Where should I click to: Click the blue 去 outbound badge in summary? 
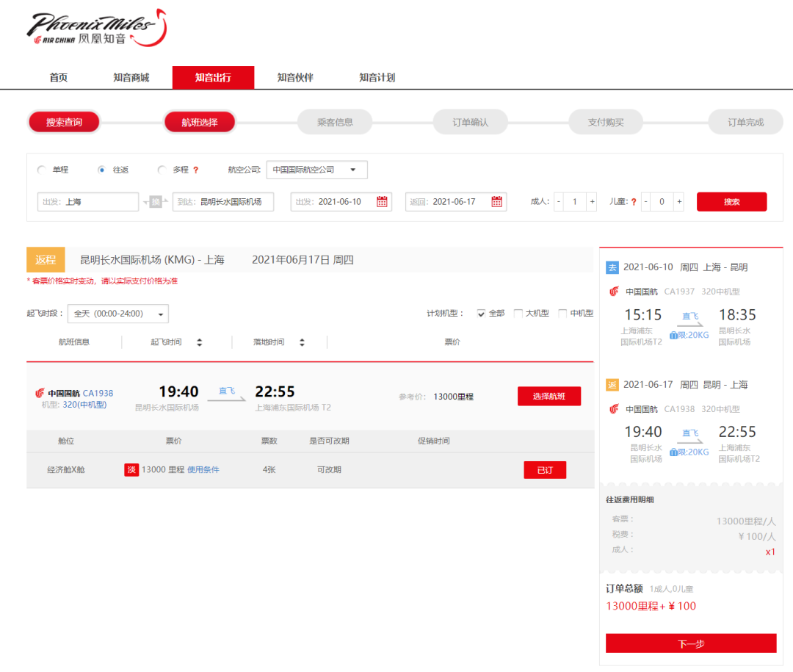(x=612, y=267)
